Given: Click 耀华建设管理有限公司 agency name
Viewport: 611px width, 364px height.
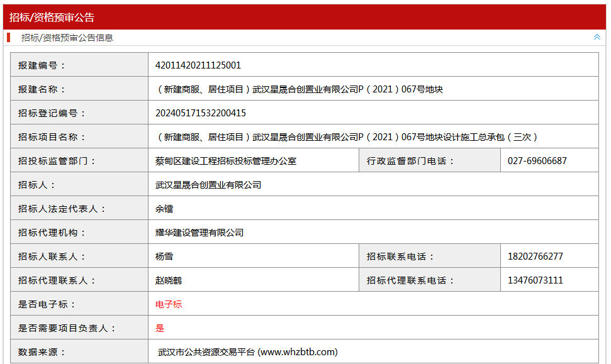Looking at the screenshot, I should point(199,233).
